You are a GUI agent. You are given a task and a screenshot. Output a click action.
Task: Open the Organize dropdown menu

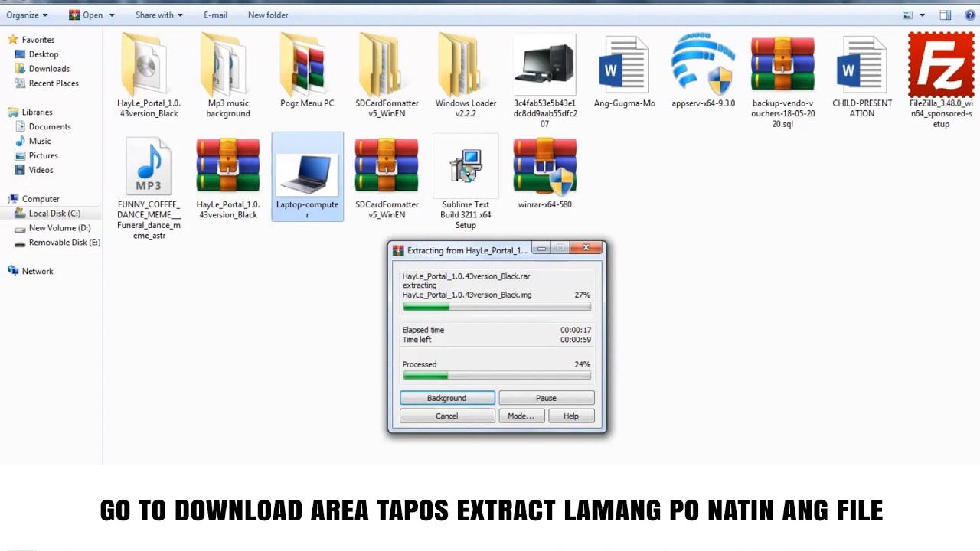click(x=27, y=15)
